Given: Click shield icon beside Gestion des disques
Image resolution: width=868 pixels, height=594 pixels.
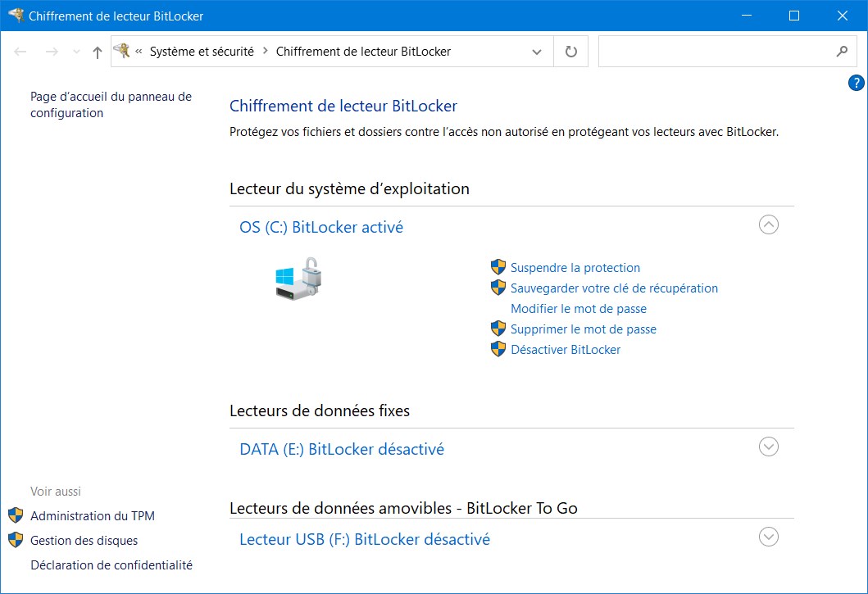Looking at the screenshot, I should 16,540.
